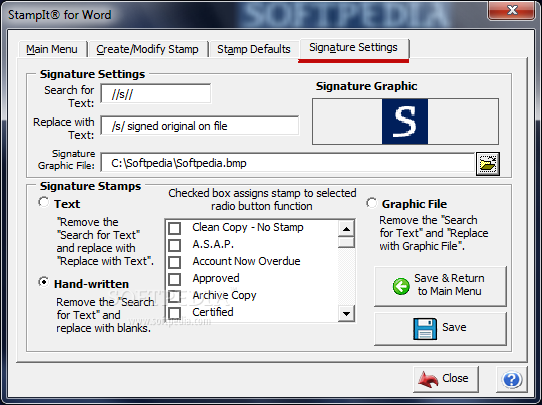Click the Signature Graphic S preview image
542x405 pixels.
pos(405,121)
